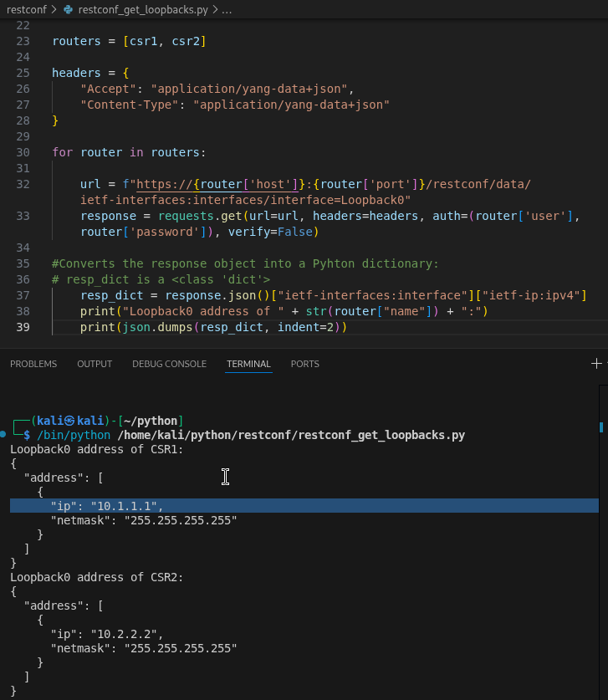The height and width of the screenshot is (700, 608).
Task: Click the restconf breadcrumb folder
Action: (x=26, y=9)
